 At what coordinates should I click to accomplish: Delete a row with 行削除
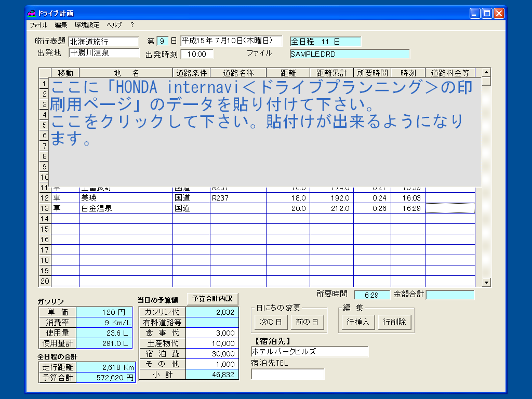tap(394, 322)
